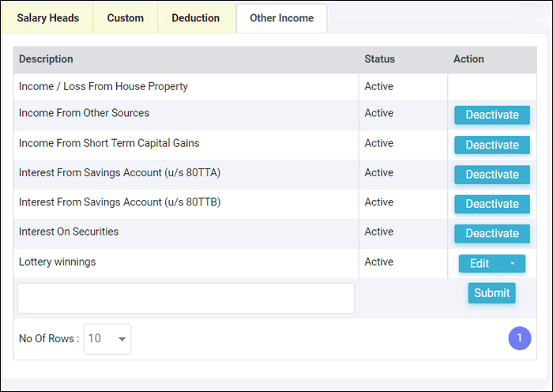This screenshot has height=392, width=553.
Task: Deactivate Income From Other Sources
Action: coord(491,115)
